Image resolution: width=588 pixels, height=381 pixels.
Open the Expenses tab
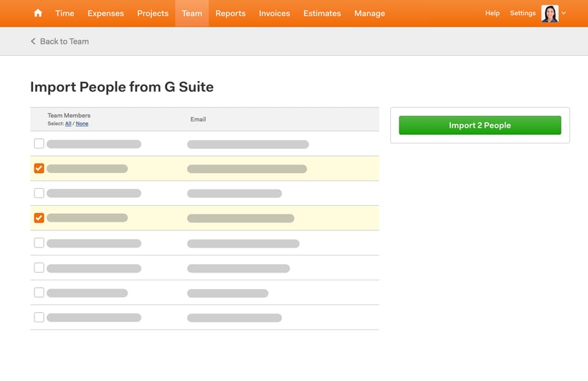(105, 14)
